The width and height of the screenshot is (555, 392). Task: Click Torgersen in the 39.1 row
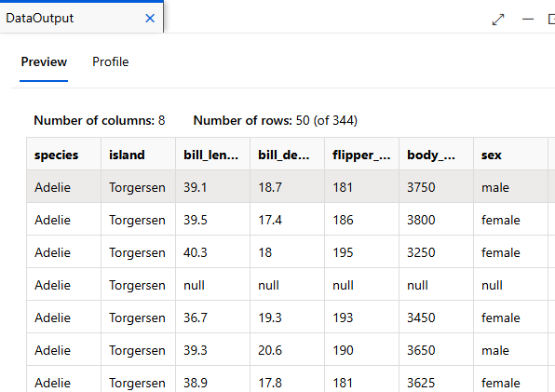tap(137, 187)
